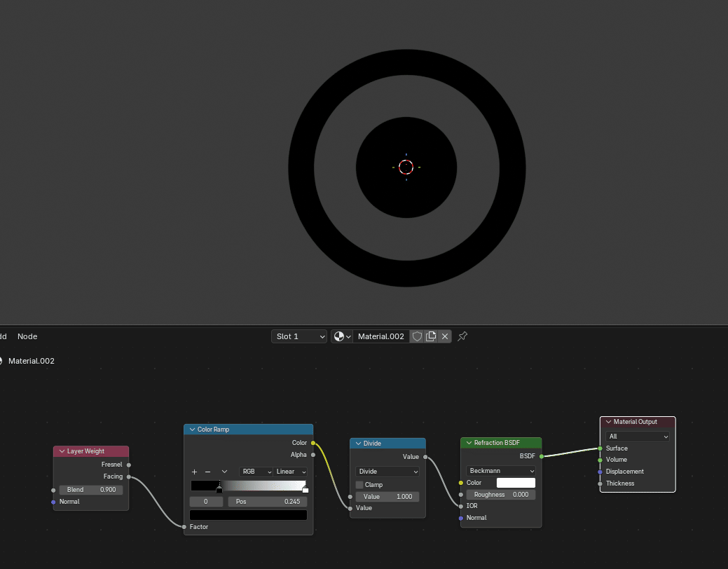Click the Color Ramp Color output socket
The image size is (728, 569).
coord(313,443)
